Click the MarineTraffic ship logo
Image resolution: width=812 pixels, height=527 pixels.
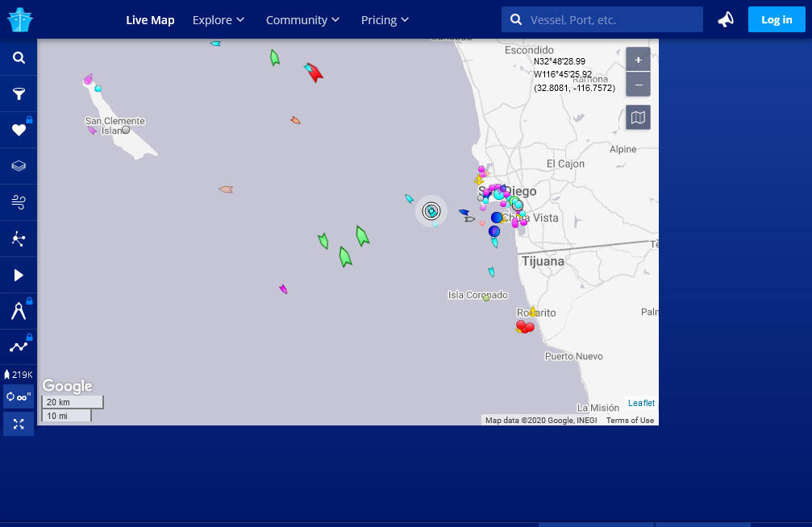(19, 19)
